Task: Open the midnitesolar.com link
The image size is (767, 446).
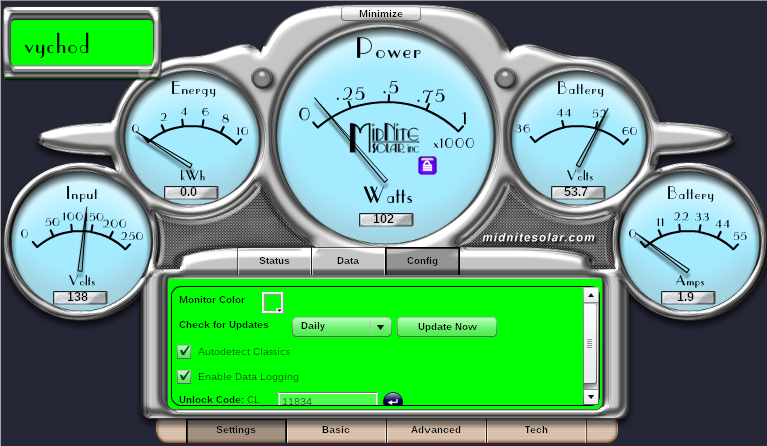Action: (x=538, y=238)
